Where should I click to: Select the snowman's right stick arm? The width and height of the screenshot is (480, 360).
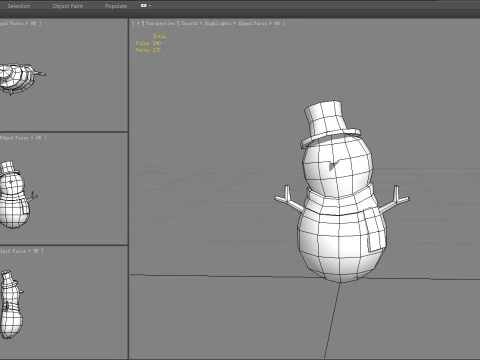click(395, 200)
